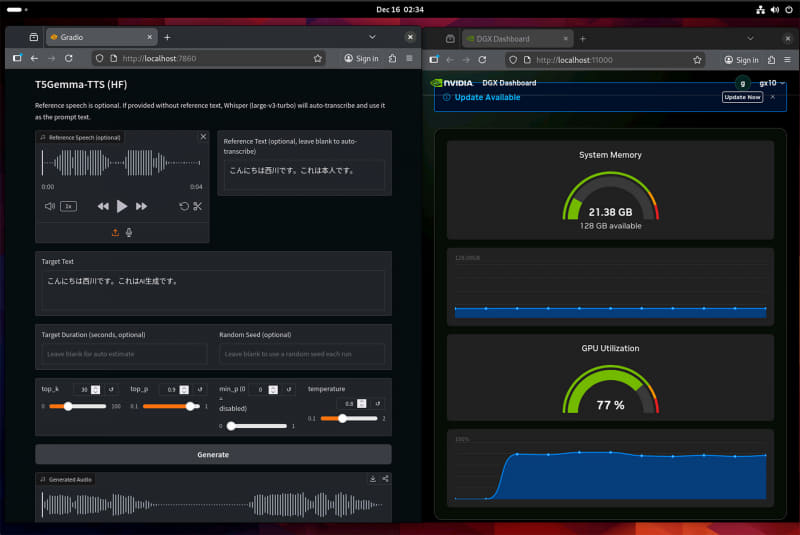
Task: Reset min_p to default
Action: (289, 389)
